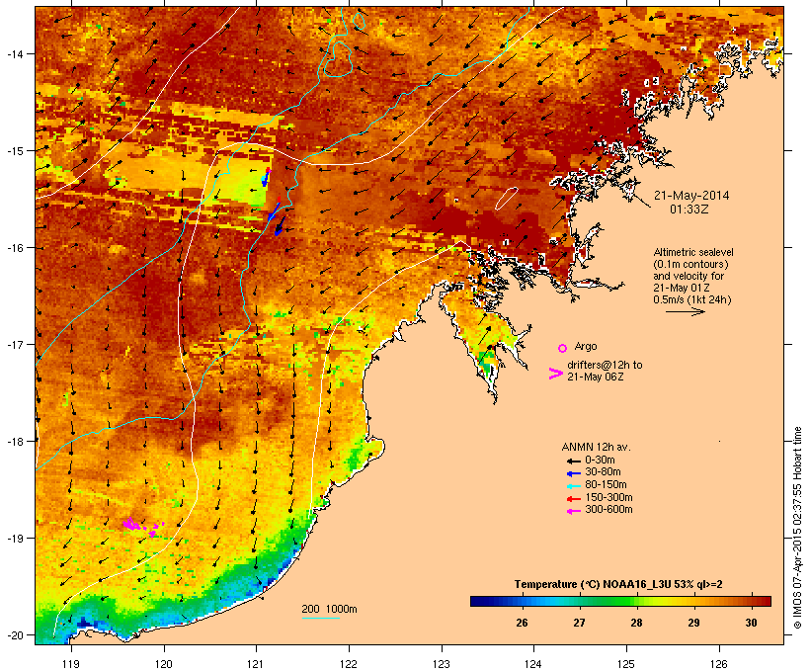Viewport: 810px width, 672px height.
Task: Click the magenta drifter track cluster
Action: tap(142, 527)
